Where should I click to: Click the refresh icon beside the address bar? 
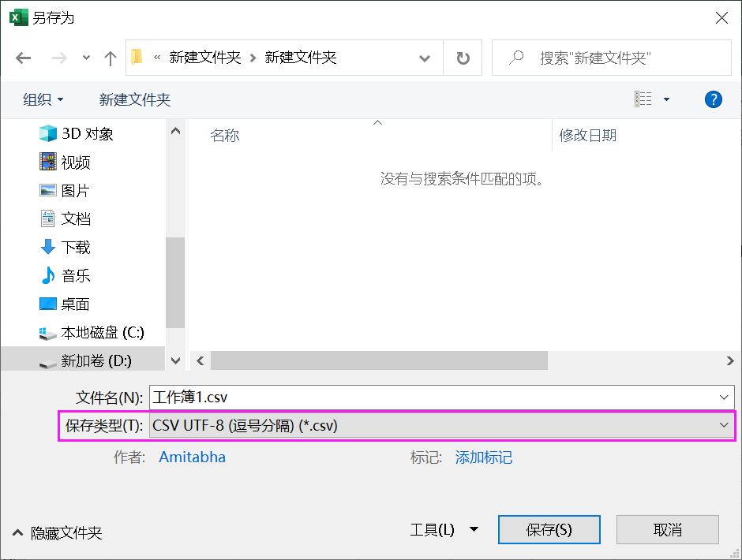(x=462, y=58)
